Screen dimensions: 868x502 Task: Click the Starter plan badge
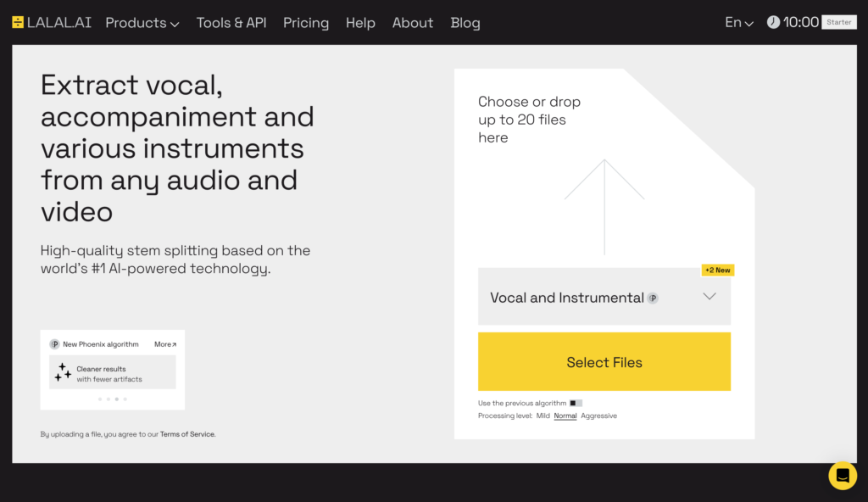pyautogui.click(x=838, y=23)
